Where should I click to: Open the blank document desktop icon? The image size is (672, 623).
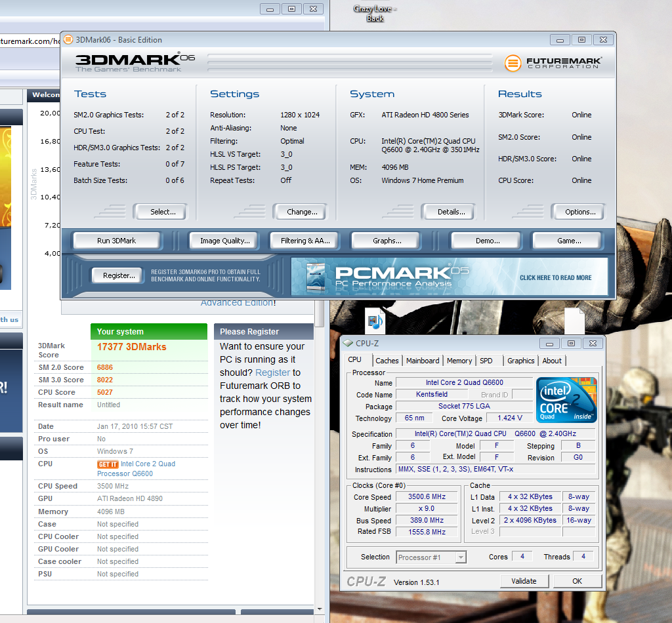[574, 321]
